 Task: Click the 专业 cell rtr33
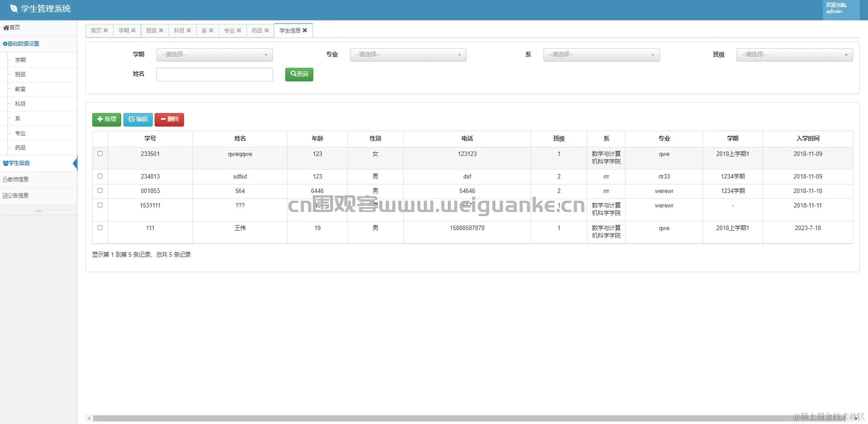(664, 177)
